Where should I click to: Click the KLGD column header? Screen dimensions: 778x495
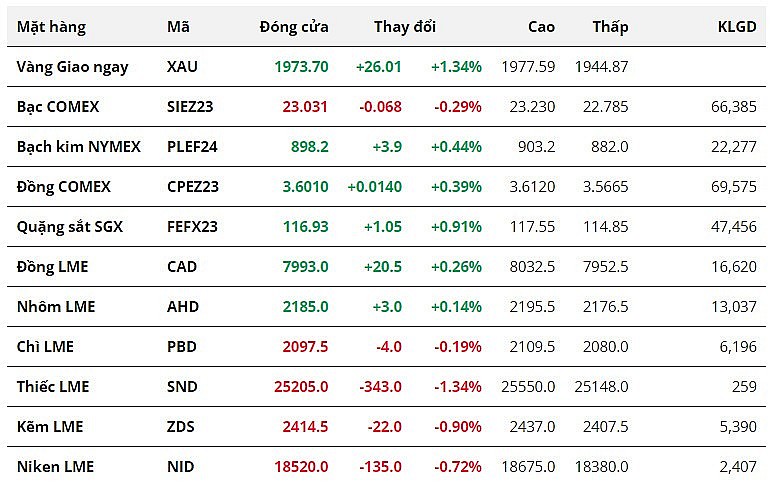click(x=737, y=27)
